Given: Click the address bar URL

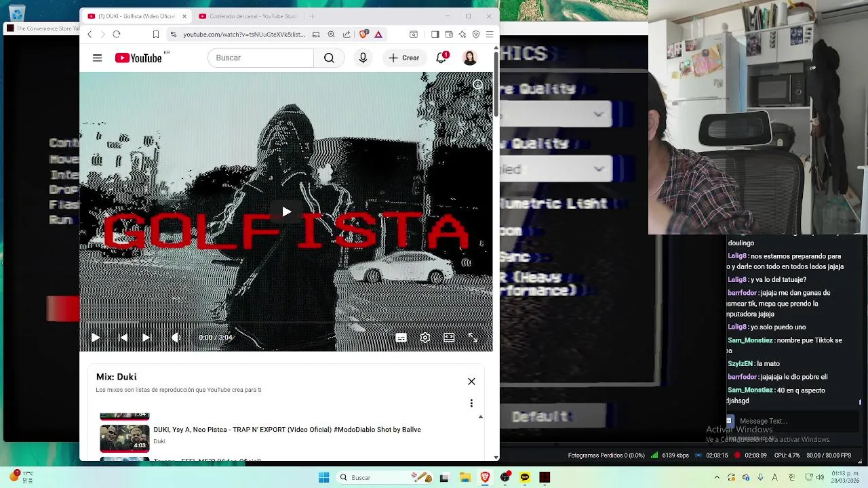Looking at the screenshot, I should click(x=244, y=35).
